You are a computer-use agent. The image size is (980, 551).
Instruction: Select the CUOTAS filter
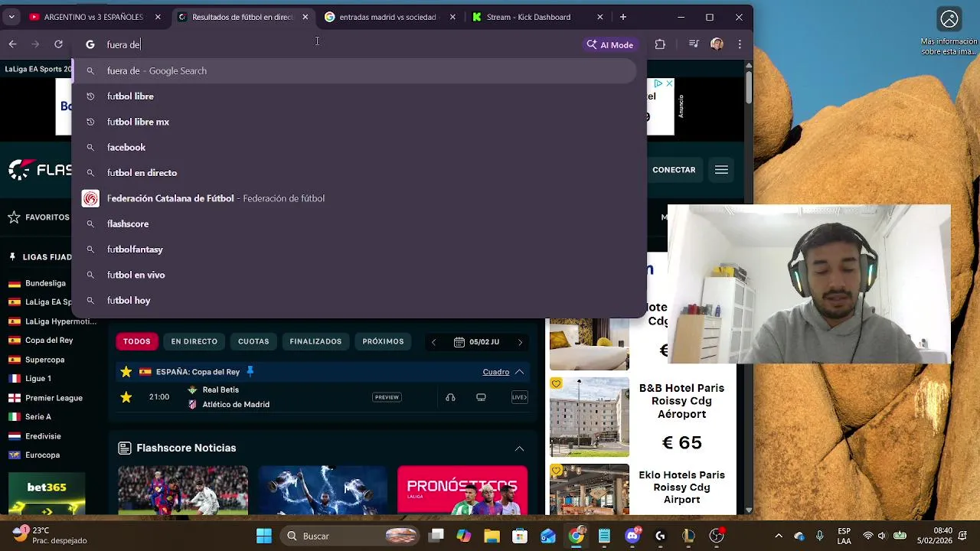pos(253,341)
